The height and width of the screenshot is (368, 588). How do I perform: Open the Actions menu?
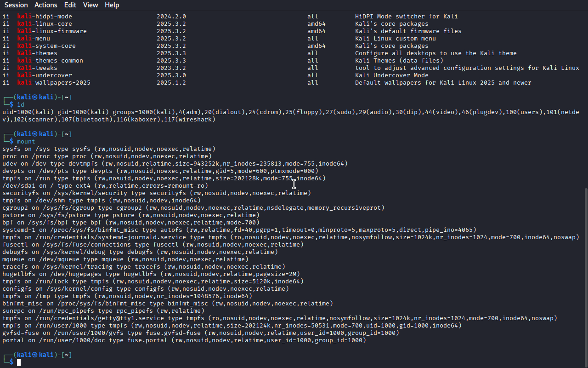pyautogui.click(x=46, y=5)
